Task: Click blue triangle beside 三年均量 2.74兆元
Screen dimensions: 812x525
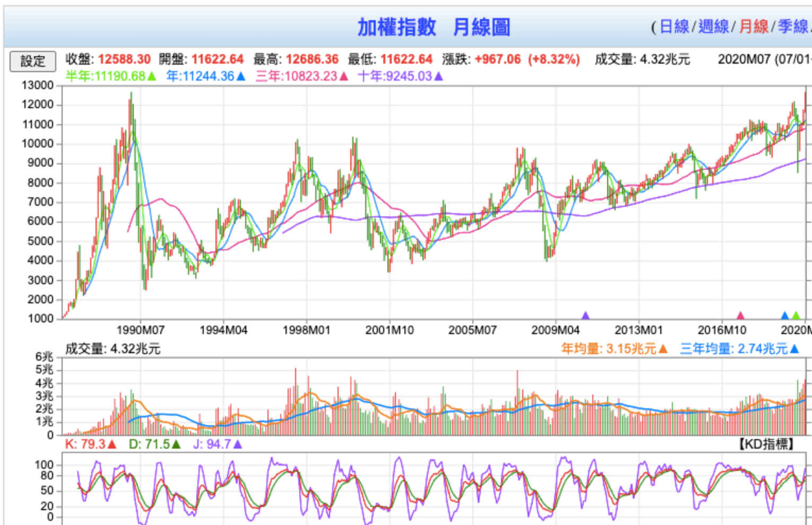Action: [794, 349]
